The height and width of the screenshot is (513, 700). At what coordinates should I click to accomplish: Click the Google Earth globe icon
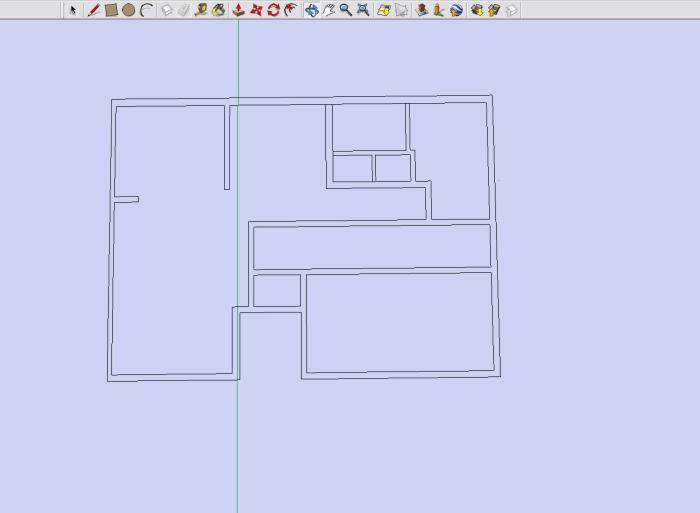(456, 10)
